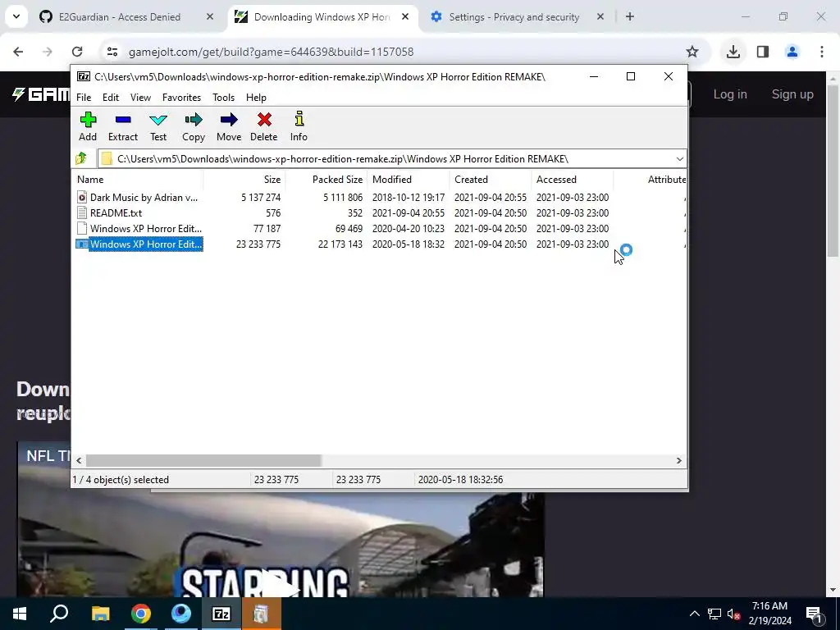This screenshot has height=630, width=840.
Task: Sort by Modified column header
Action: point(409,180)
